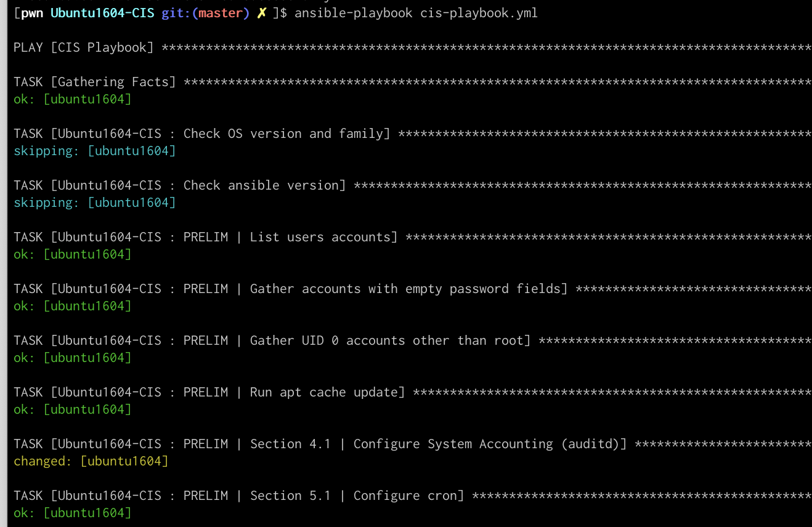The height and width of the screenshot is (527, 812).
Task: Click ok result under Configure cron task
Action: pyautogui.click(x=72, y=513)
